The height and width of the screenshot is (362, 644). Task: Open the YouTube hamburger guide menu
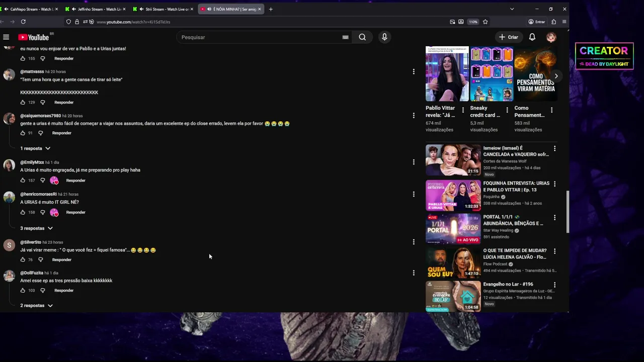point(6,37)
